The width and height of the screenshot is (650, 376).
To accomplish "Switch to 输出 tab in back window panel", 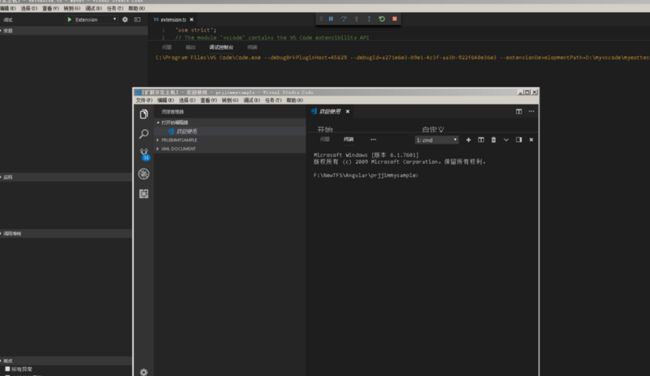I will (190, 47).
